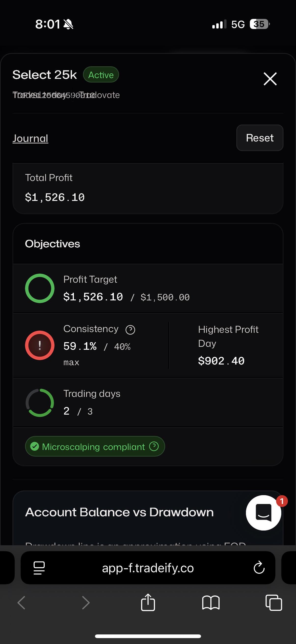Reload the page with Safari's refresh icon

(x=259, y=568)
